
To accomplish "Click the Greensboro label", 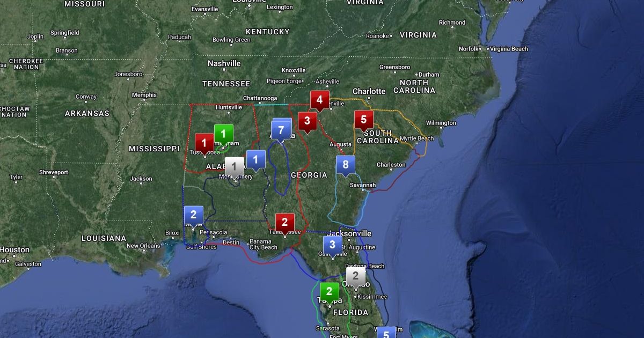I will click(x=394, y=67).
